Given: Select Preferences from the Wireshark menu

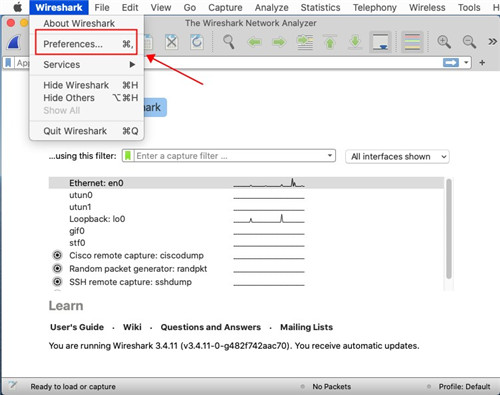Looking at the screenshot, I should [87, 44].
